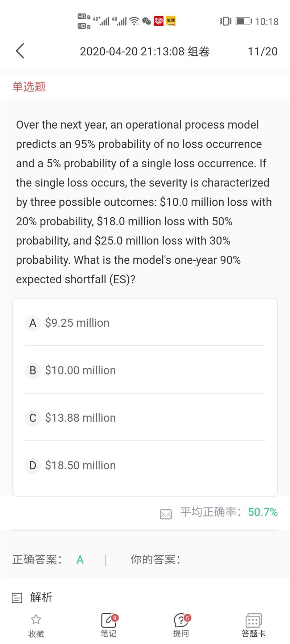Tap the battery status indicator
Screen dimensions: 290x644
(243, 21)
